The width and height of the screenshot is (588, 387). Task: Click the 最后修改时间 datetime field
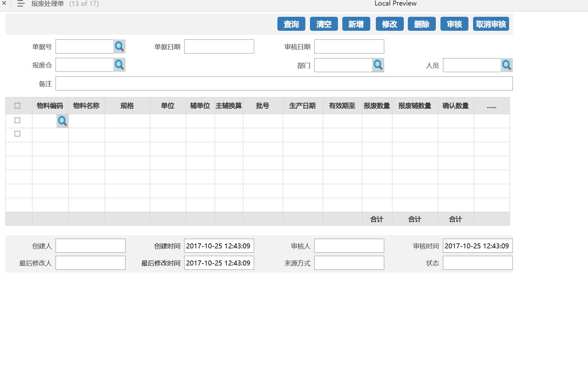[x=219, y=263]
